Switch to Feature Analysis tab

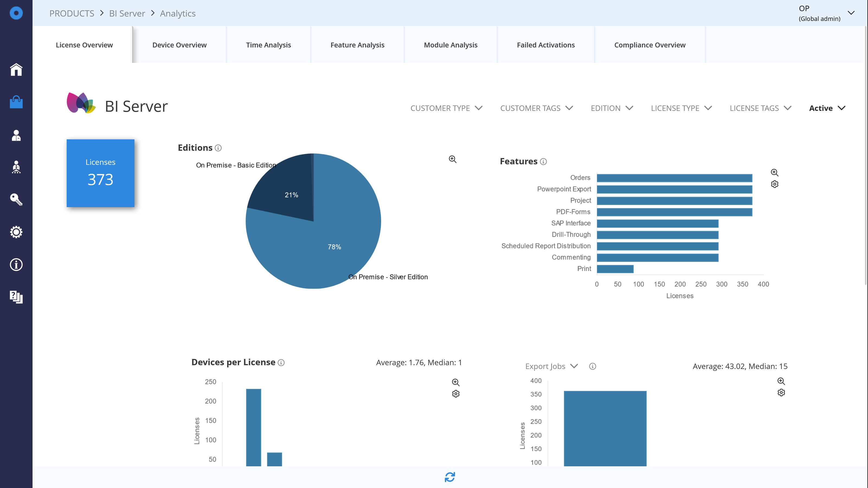pos(357,45)
